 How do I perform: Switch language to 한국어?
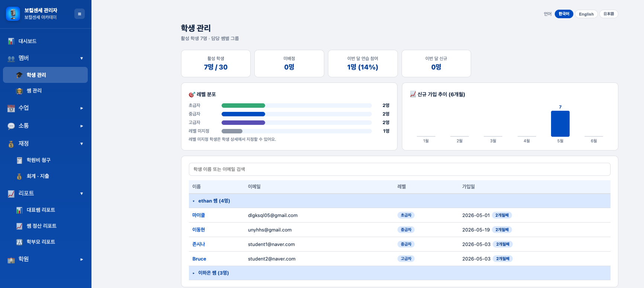point(564,14)
